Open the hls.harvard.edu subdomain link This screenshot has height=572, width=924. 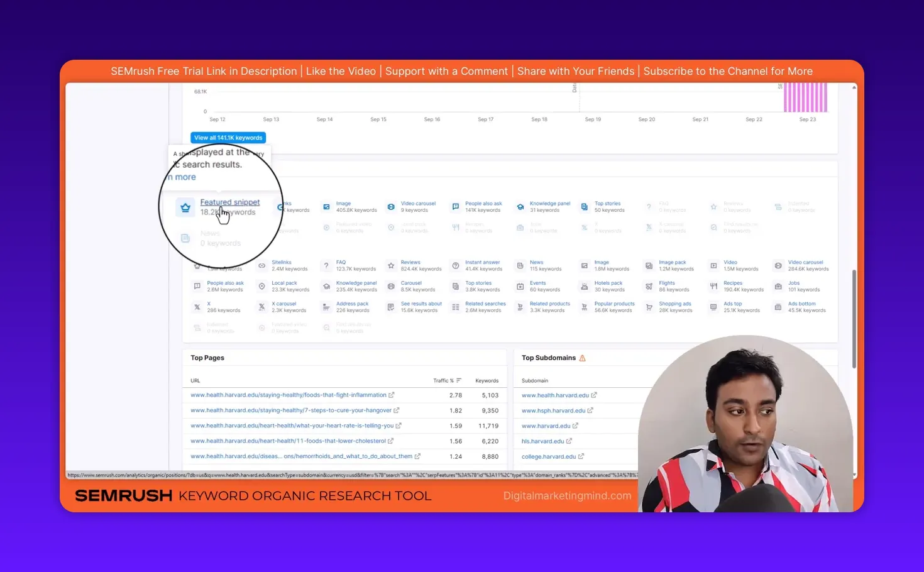(x=542, y=441)
